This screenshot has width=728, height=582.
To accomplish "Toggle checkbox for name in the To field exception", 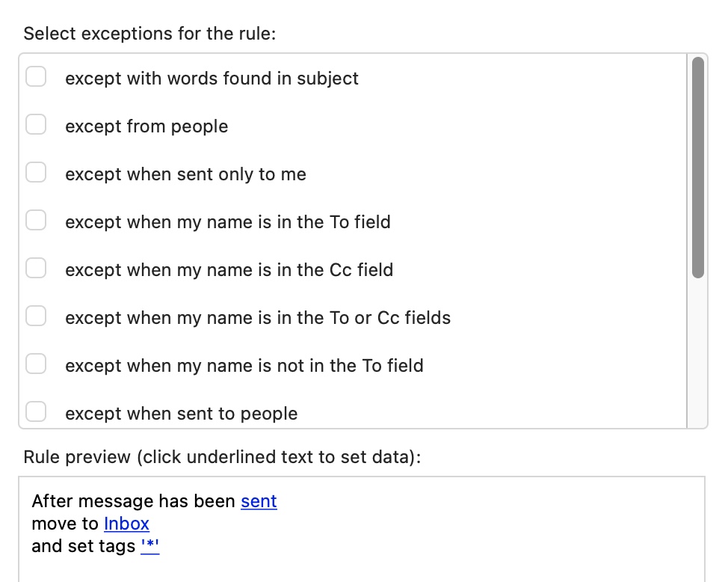I will [x=36, y=221].
